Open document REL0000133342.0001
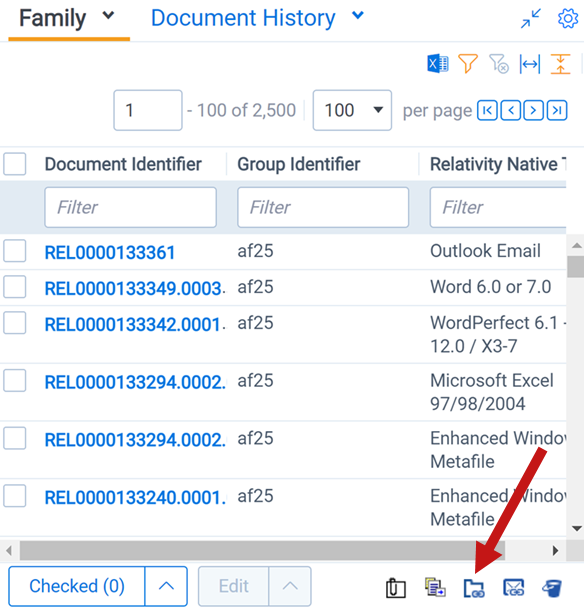The height and width of the screenshot is (608, 584). [134, 325]
